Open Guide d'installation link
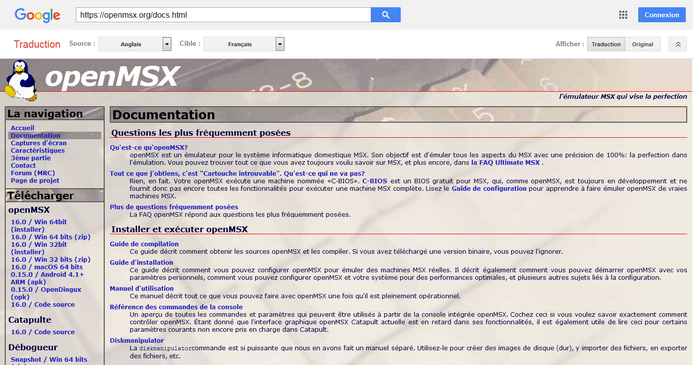Viewport: 693px width, 365px height. point(141,262)
